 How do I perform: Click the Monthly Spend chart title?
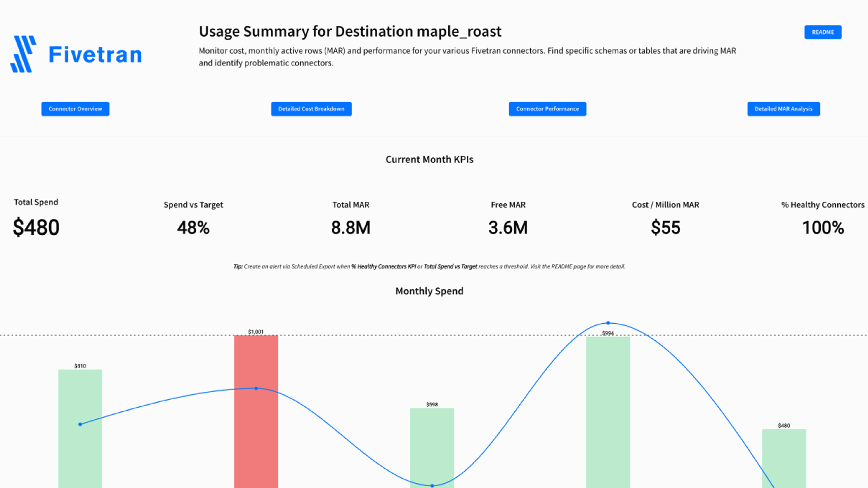tap(429, 291)
